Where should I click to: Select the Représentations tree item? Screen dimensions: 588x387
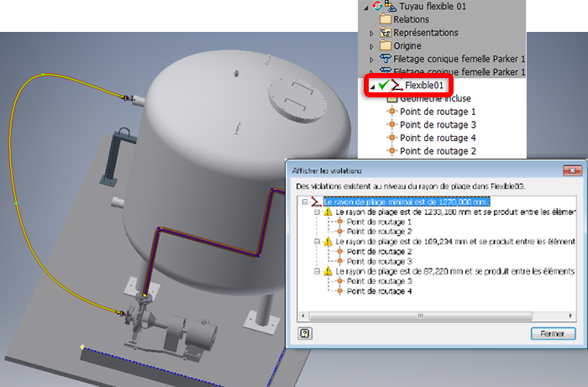coord(426,33)
